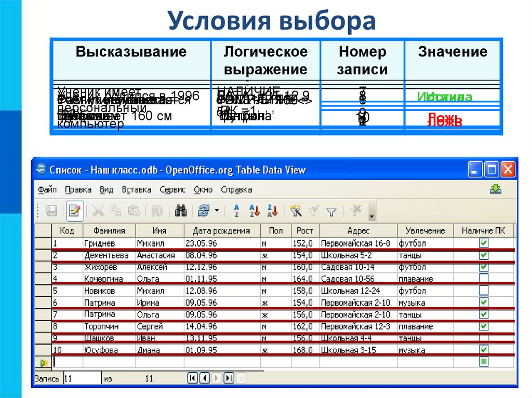Click the Find Record binoculars icon
Screen dimensions: 532x398
pos(181,211)
